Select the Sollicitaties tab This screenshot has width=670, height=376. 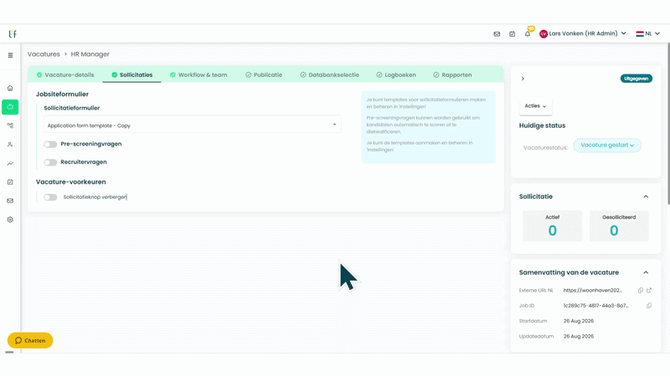pos(132,75)
